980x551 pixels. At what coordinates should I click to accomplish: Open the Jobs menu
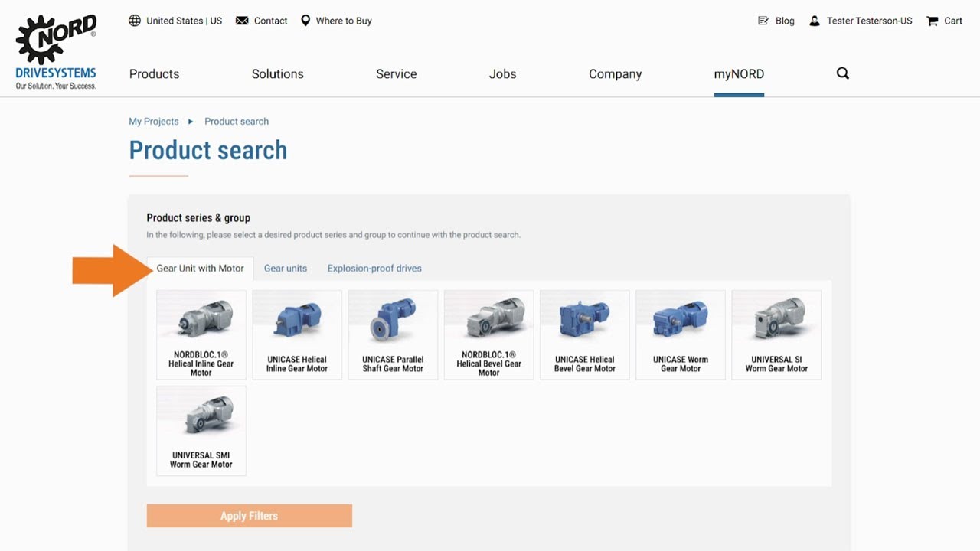[x=503, y=74]
